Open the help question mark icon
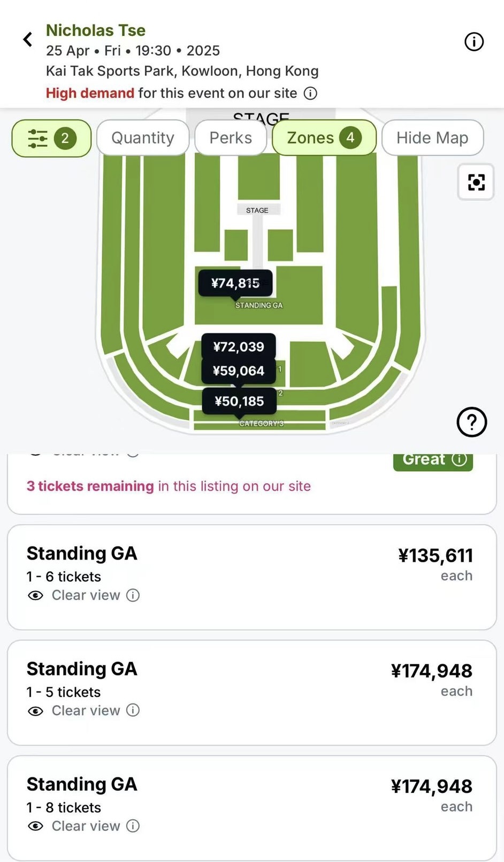This screenshot has width=504, height=862. pos(471,422)
